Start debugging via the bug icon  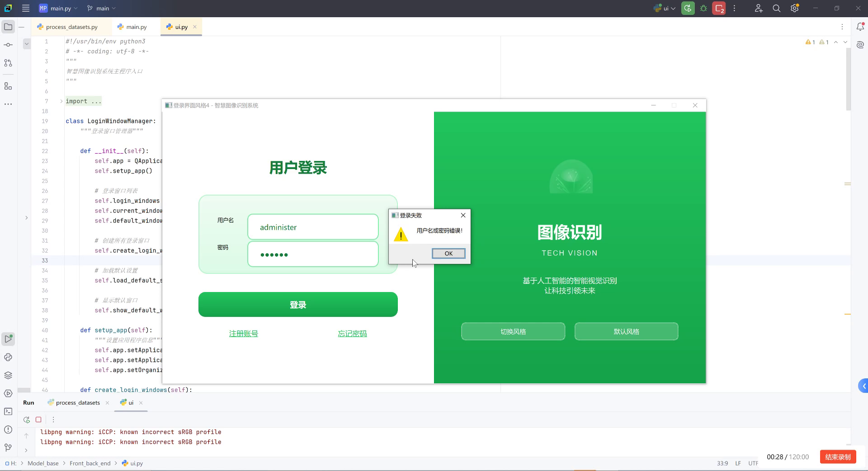pyautogui.click(x=703, y=8)
